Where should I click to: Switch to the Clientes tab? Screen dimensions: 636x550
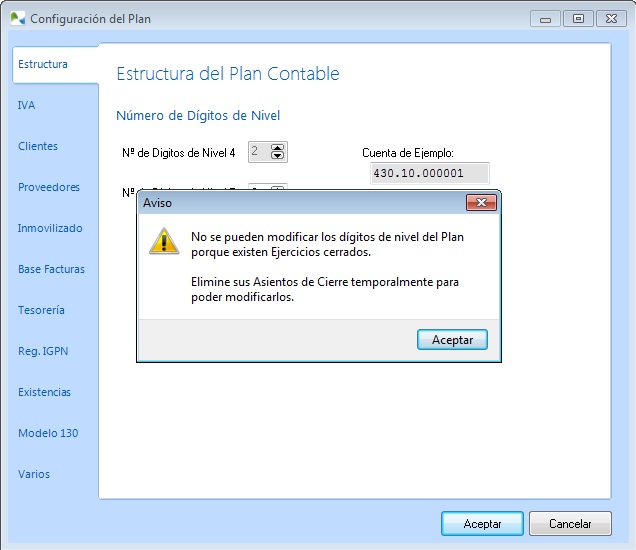point(38,146)
